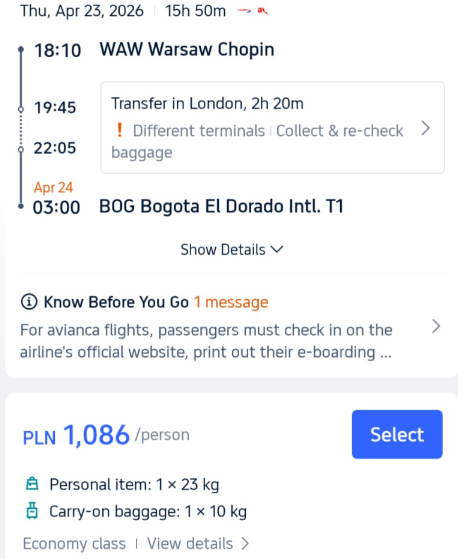Click the info icon beside Know Before You Go

[x=29, y=302]
